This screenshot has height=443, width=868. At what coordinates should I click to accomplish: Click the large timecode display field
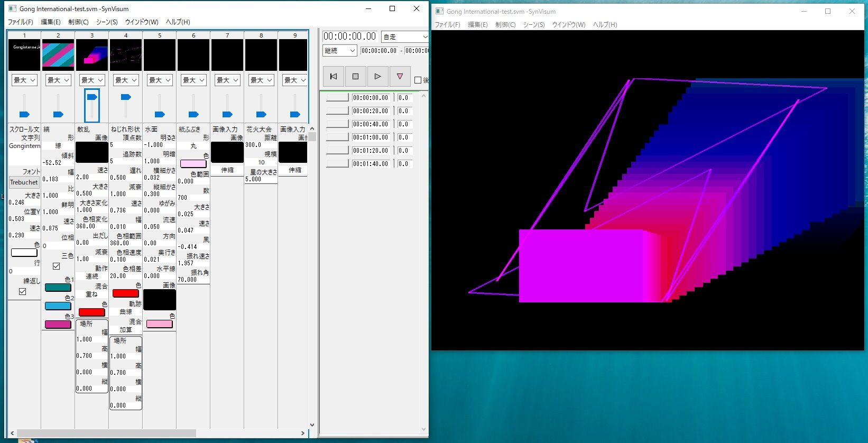(350, 36)
